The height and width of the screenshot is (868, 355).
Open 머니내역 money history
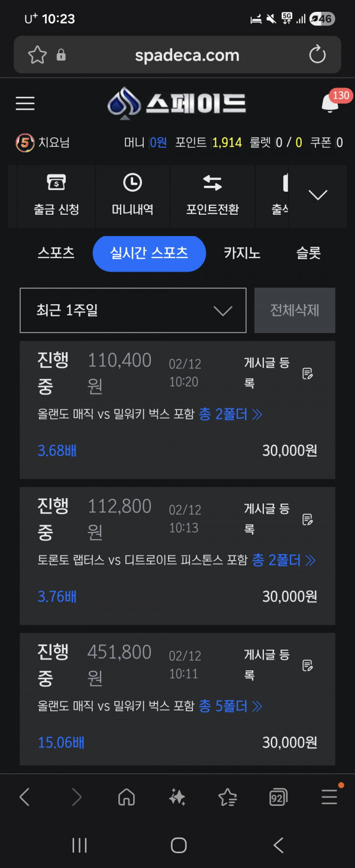pos(133,195)
